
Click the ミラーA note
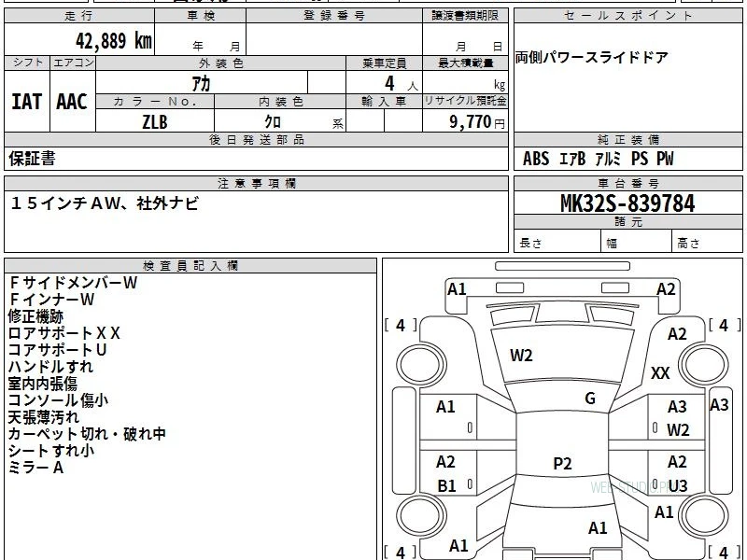[x=35, y=468]
